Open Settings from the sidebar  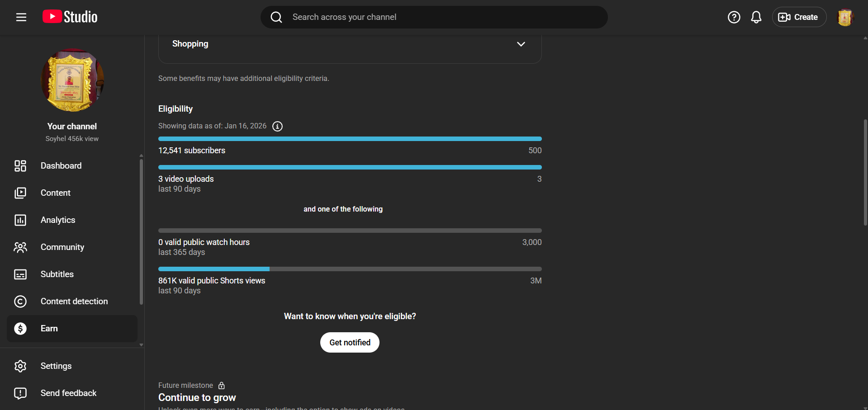tap(56, 366)
